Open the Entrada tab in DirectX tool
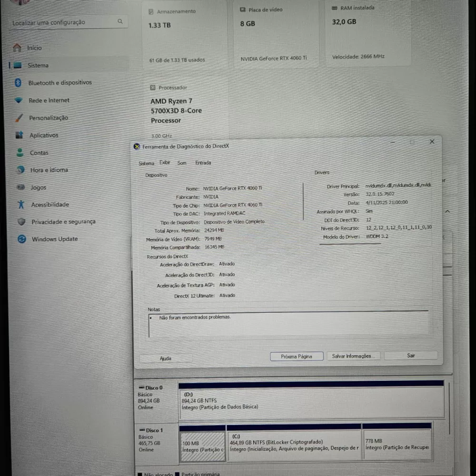The height and width of the screenshot is (476, 476). click(x=203, y=163)
